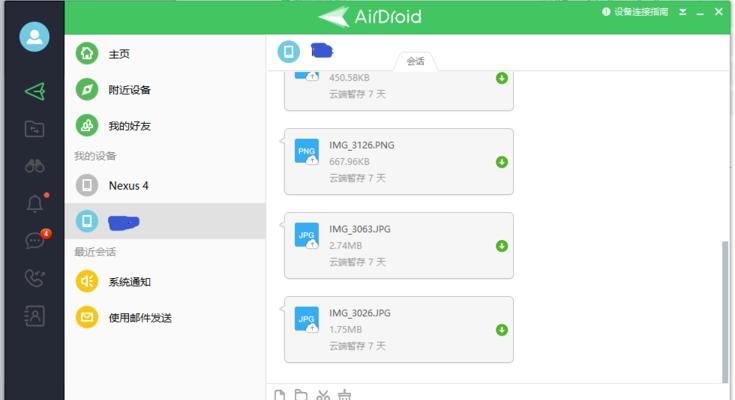Screen dimensions: 735x400
Task: Click the JPG file icon of IMG_3063.JPG
Action: click(x=307, y=235)
